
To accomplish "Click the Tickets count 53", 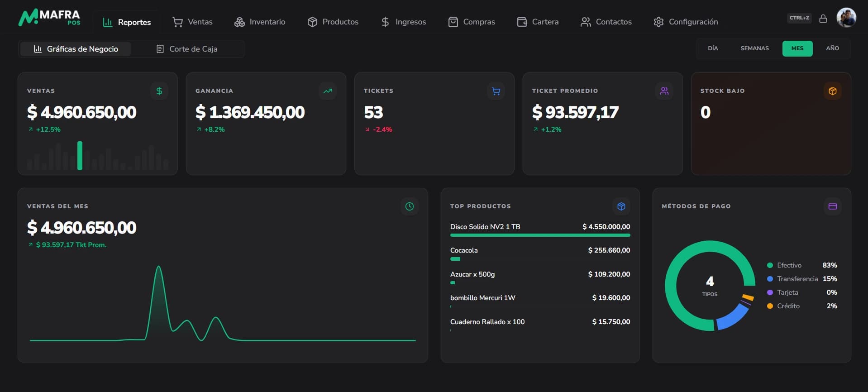I will point(373,112).
